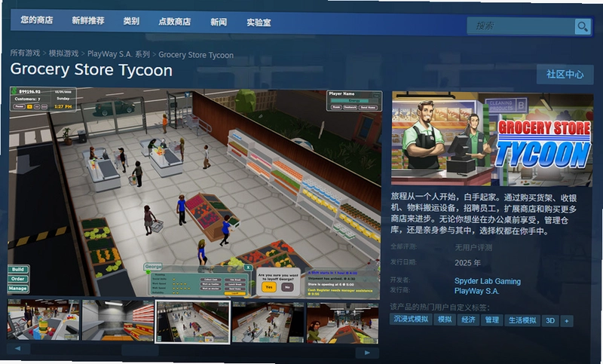Select the 管理 tag
Screen dimensions: 603x364
click(x=492, y=320)
